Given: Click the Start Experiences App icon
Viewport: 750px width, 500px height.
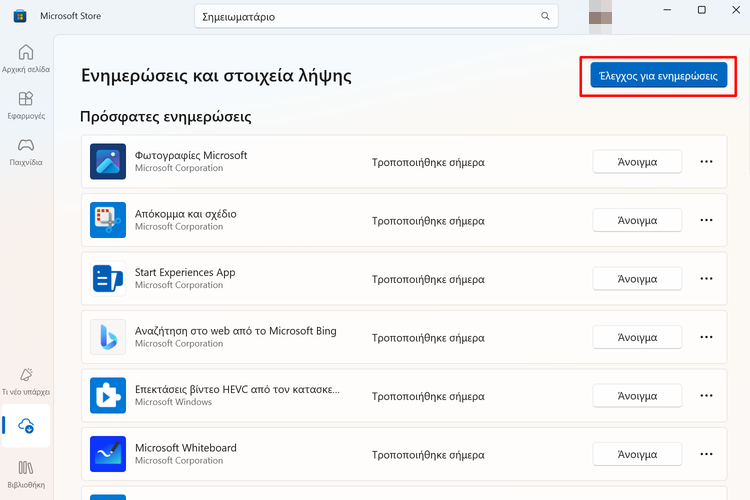Looking at the screenshot, I should (x=108, y=278).
